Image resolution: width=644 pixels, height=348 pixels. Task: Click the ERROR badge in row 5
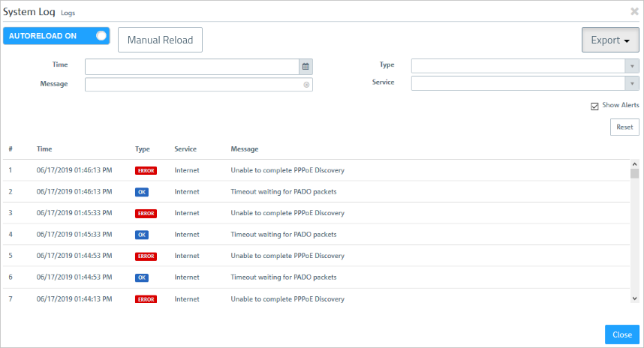pos(146,256)
